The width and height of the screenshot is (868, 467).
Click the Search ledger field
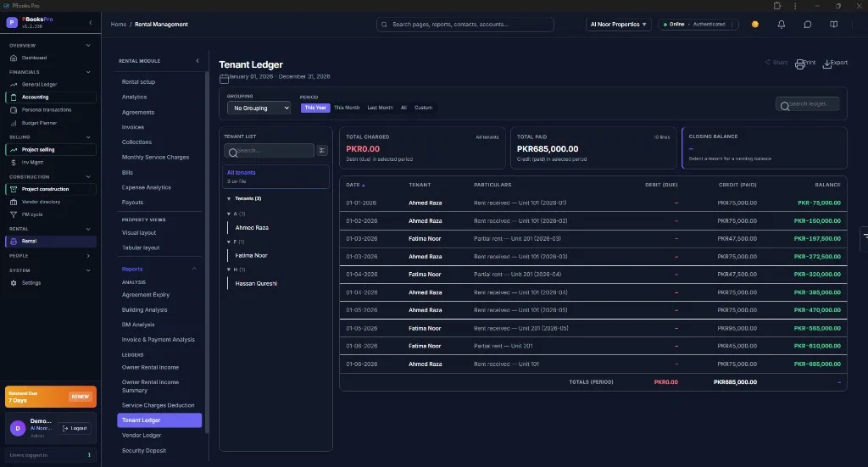pyautogui.click(x=808, y=104)
